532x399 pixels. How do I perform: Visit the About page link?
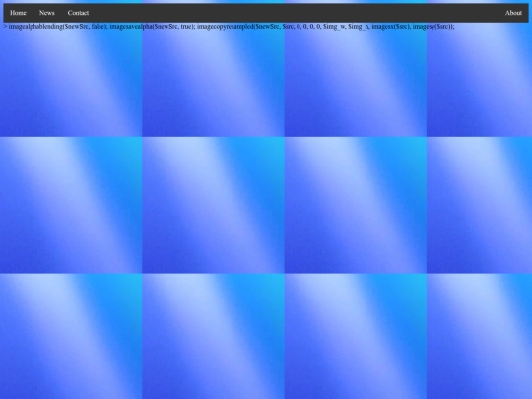[x=513, y=13]
